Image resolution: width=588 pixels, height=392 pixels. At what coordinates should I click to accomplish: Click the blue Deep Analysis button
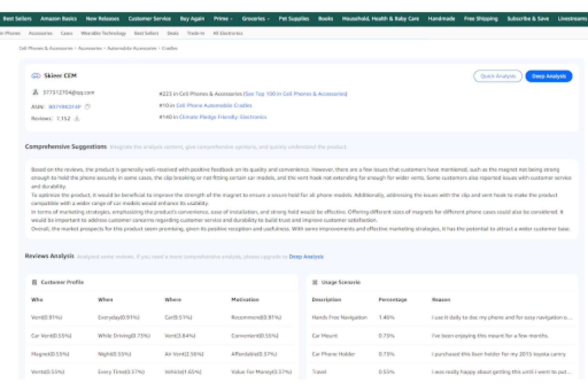(549, 76)
